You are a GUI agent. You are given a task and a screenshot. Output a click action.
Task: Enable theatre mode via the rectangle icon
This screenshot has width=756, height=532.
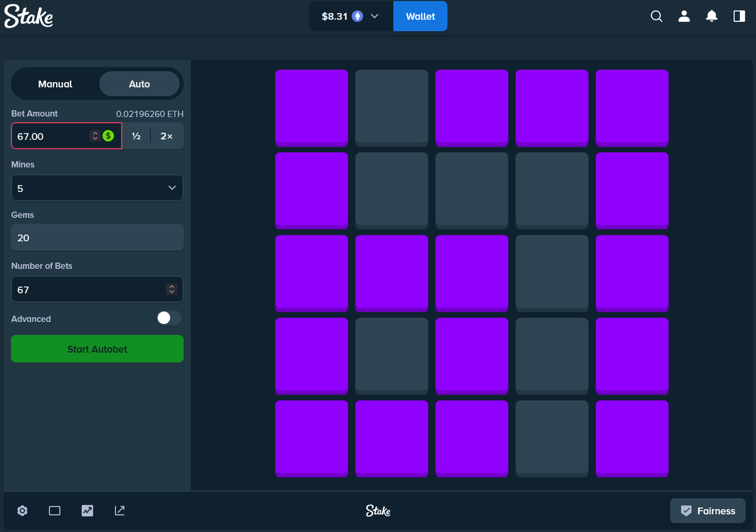(54, 511)
